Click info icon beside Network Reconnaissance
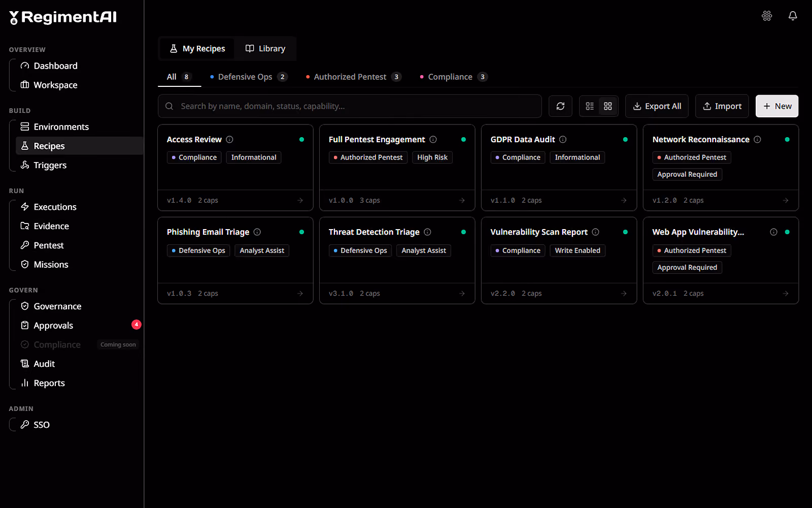The image size is (812, 508). pos(757,139)
